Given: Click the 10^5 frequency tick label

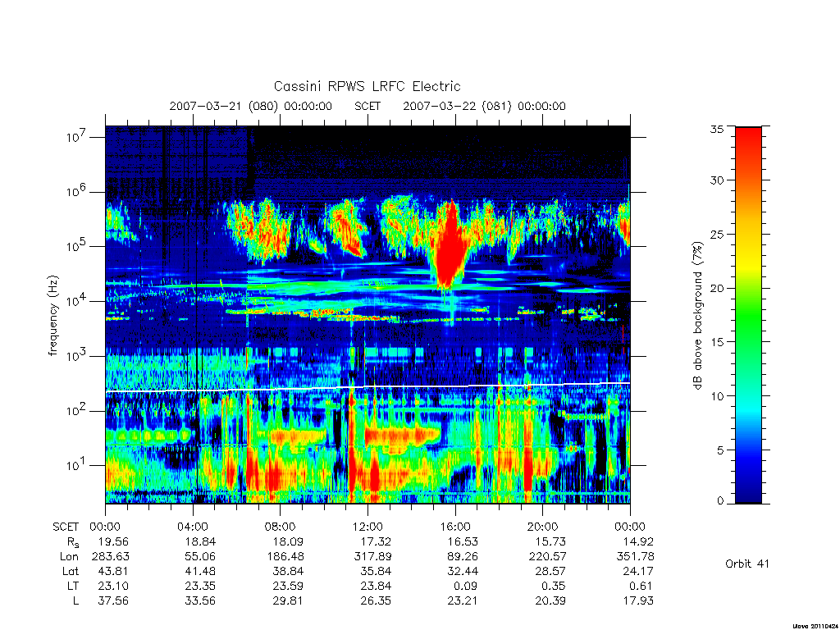Looking at the screenshot, I should 76,246.
